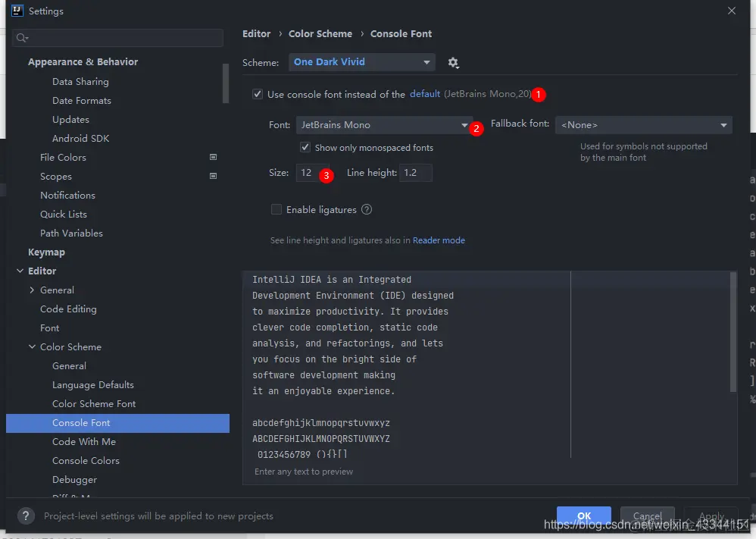
Task: Click the File Colors project-level marker icon
Action: (x=213, y=157)
